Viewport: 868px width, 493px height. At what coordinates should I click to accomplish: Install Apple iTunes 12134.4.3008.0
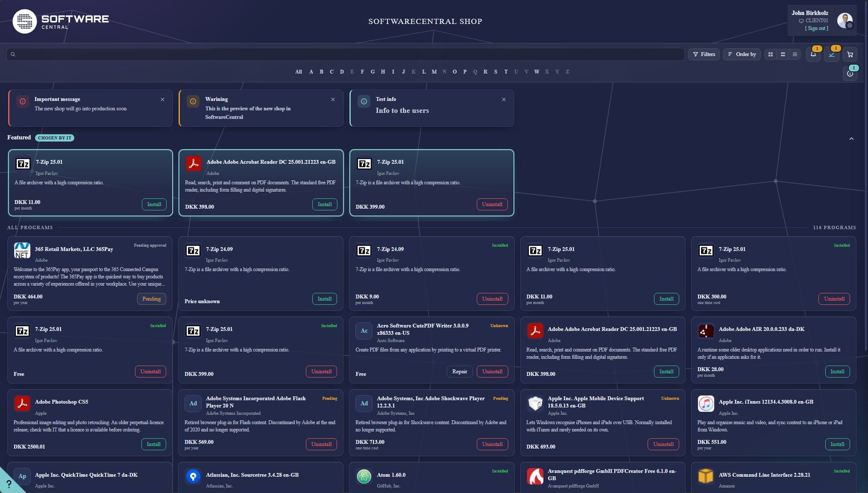coord(837,444)
